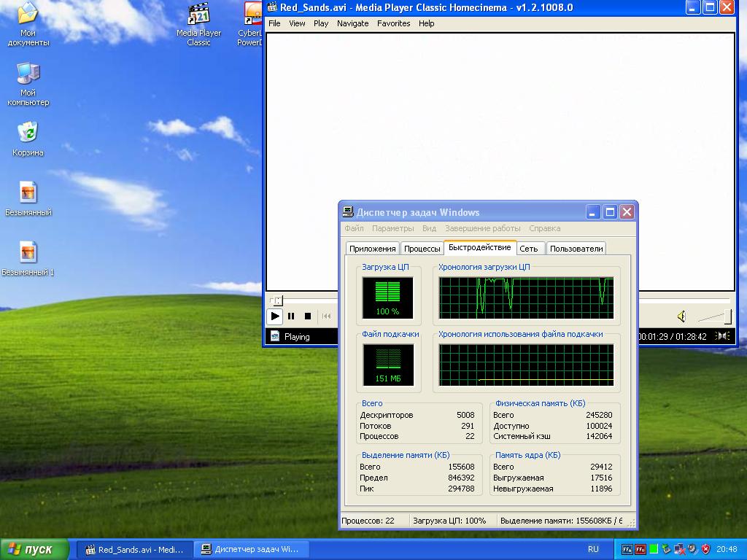Maximize the Task Manager window

[x=610, y=212]
